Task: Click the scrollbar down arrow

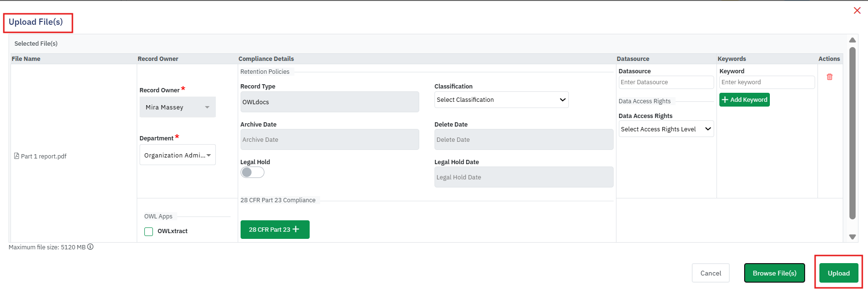Action: 853,236
